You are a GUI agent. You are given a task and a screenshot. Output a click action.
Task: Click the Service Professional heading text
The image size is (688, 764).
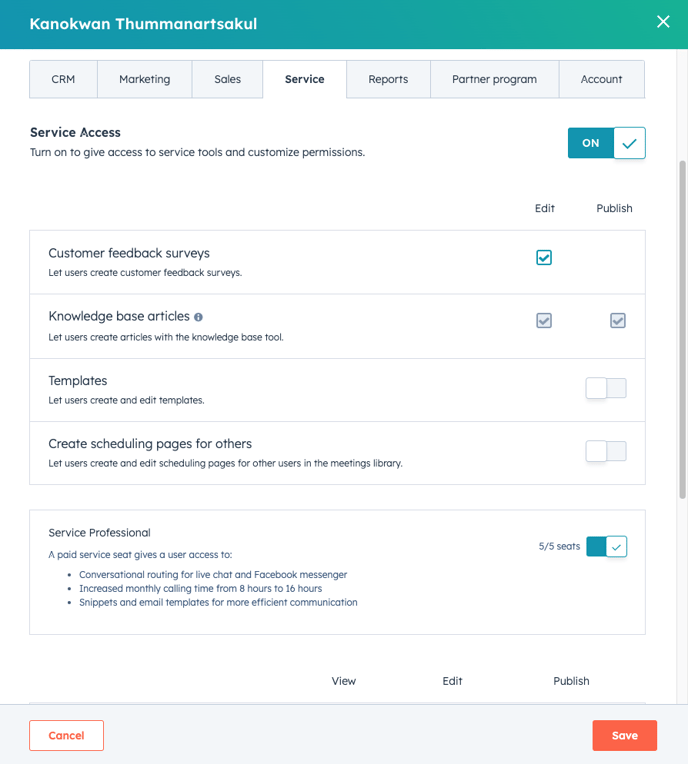[x=99, y=533]
